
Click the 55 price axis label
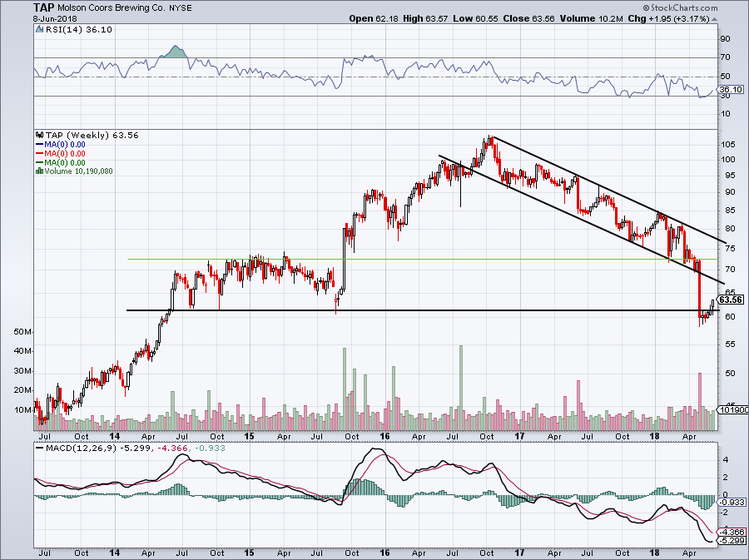[x=729, y=344]
